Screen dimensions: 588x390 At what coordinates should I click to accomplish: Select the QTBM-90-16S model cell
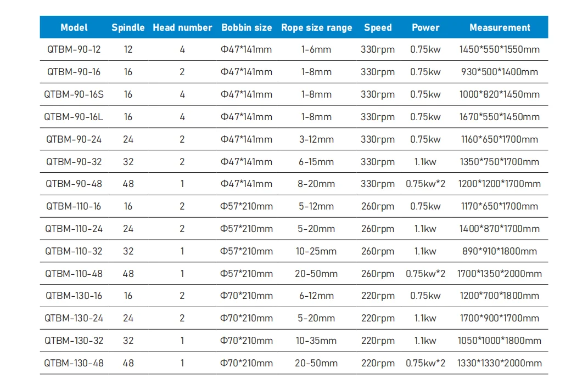[74, 94]
